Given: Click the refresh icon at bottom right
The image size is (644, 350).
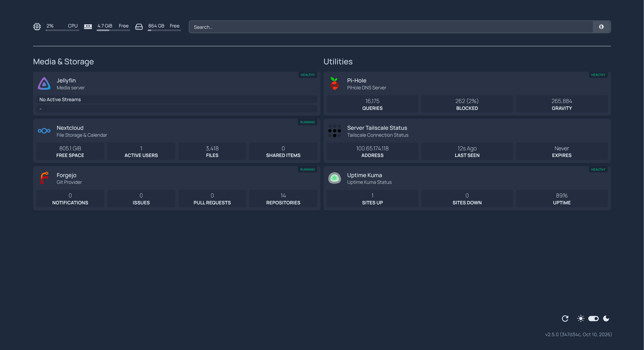Looking at the screenshot, I should coord(565,319).
